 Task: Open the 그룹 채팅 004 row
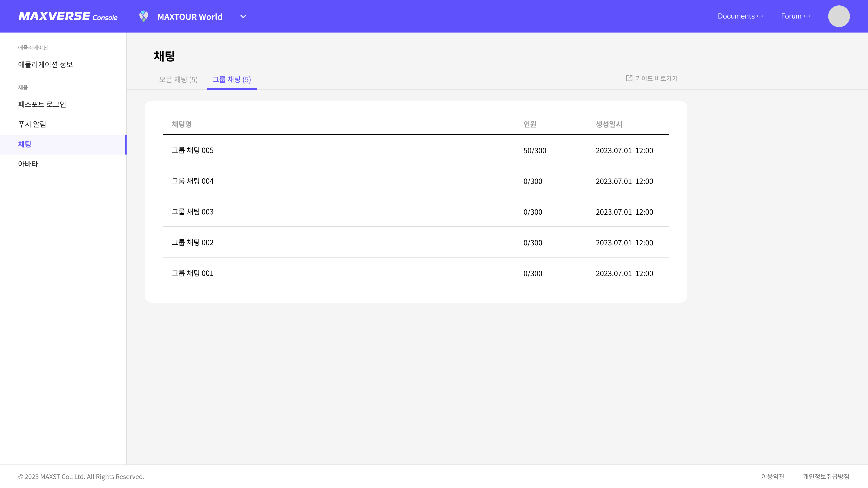click(416, 181)
